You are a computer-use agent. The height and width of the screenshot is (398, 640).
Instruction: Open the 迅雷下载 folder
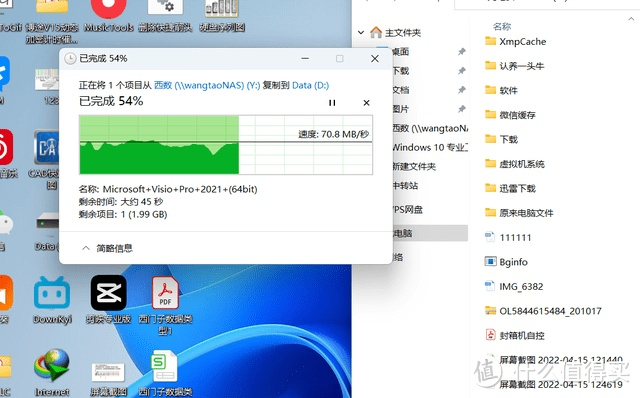click(510, 188)
